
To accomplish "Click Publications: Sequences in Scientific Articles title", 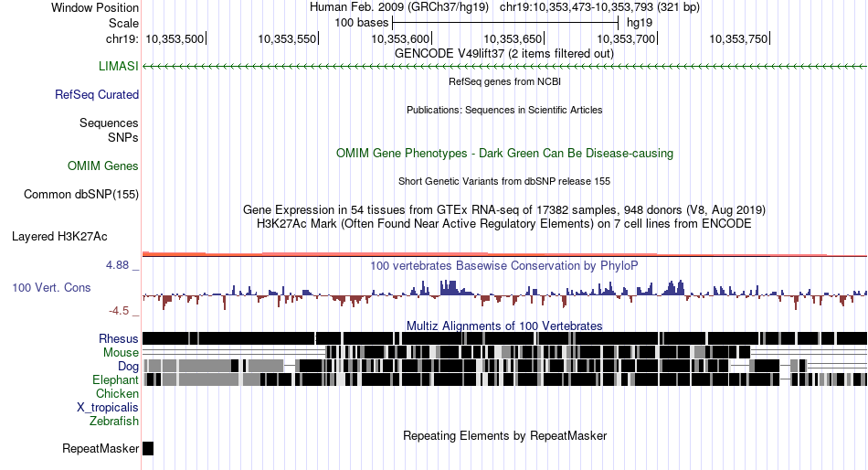I will pyautogui.click(x=504, y=110).
